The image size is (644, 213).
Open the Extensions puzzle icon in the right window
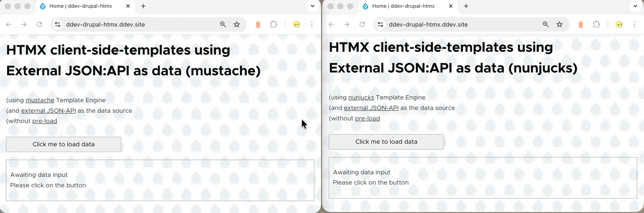[596, 25]
